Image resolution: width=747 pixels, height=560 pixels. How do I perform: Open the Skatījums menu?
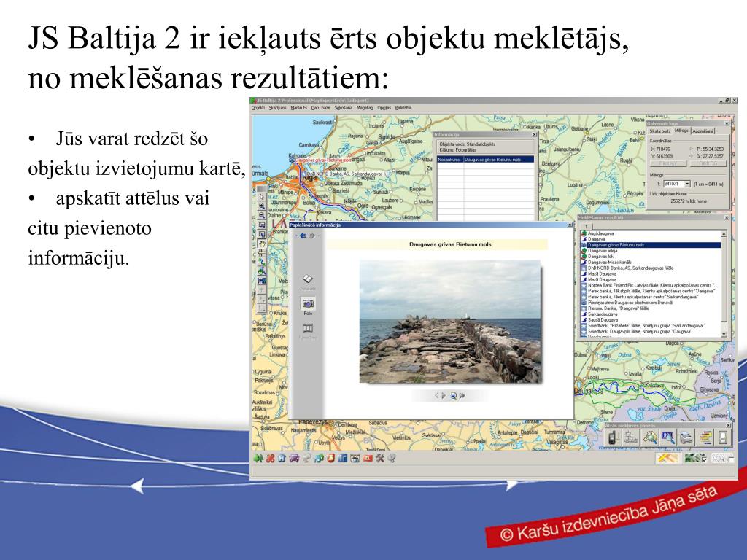[277, 108]
